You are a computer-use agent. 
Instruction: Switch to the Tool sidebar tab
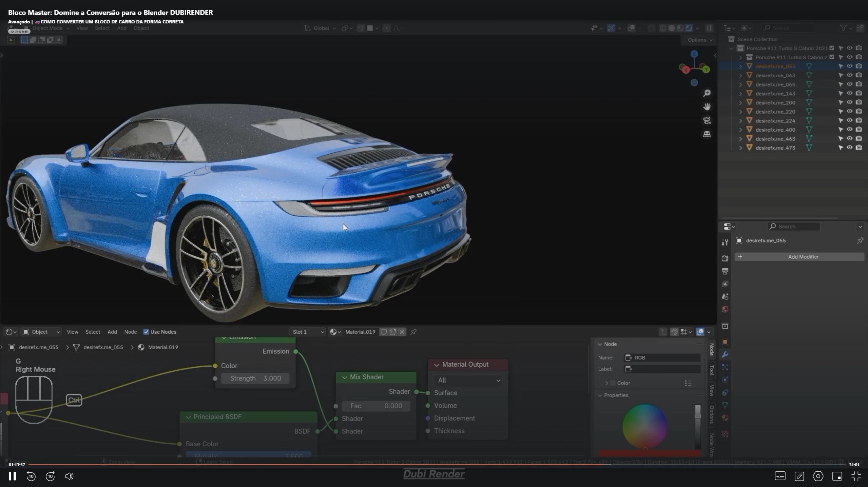point(711,370)
